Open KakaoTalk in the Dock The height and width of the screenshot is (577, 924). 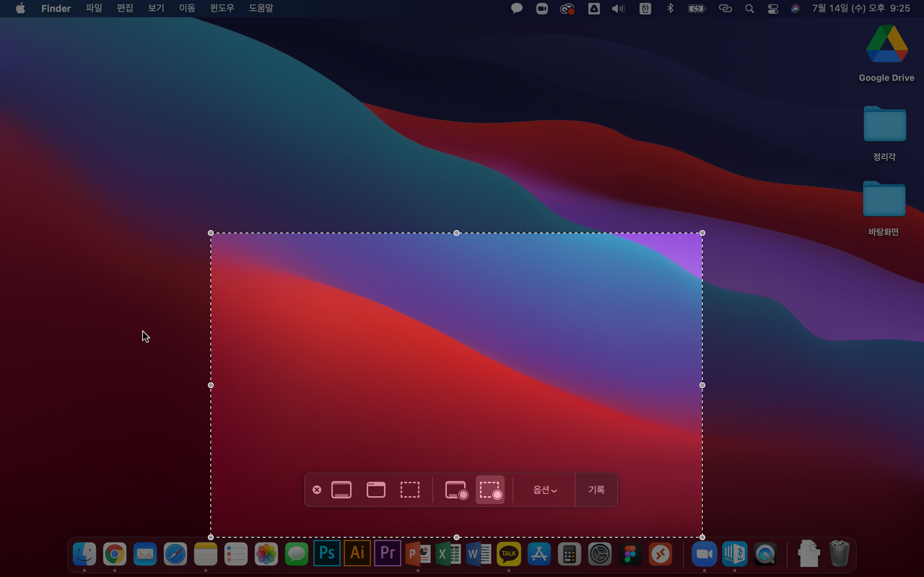click(x=509, y=553)
